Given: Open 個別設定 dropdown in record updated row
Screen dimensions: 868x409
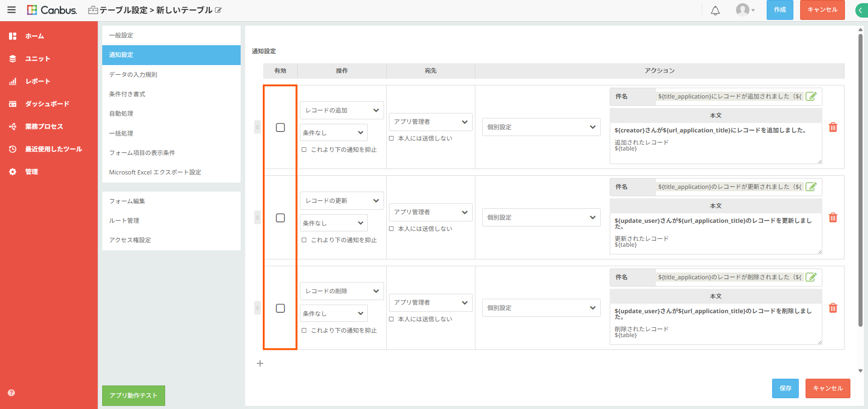Looking at the screenshot, I should click(x=541, y=217).
